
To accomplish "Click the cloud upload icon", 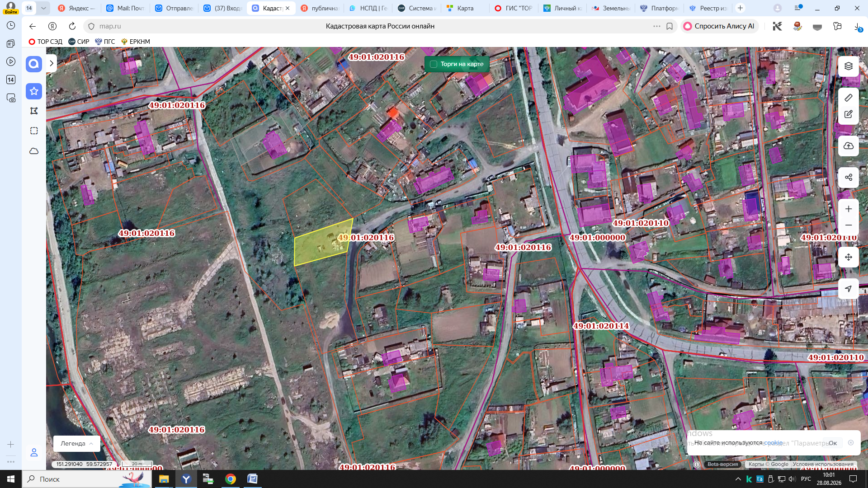I will tap(849, 146).
